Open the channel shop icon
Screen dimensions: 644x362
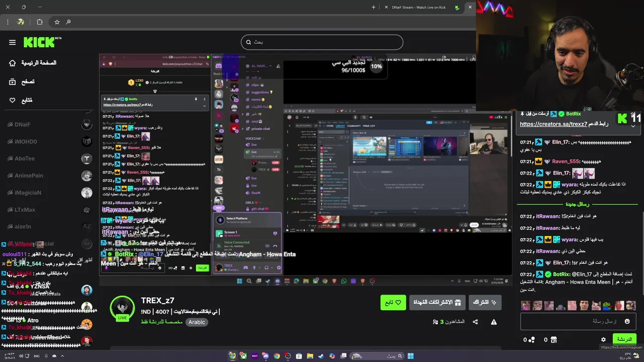[553, 340]
